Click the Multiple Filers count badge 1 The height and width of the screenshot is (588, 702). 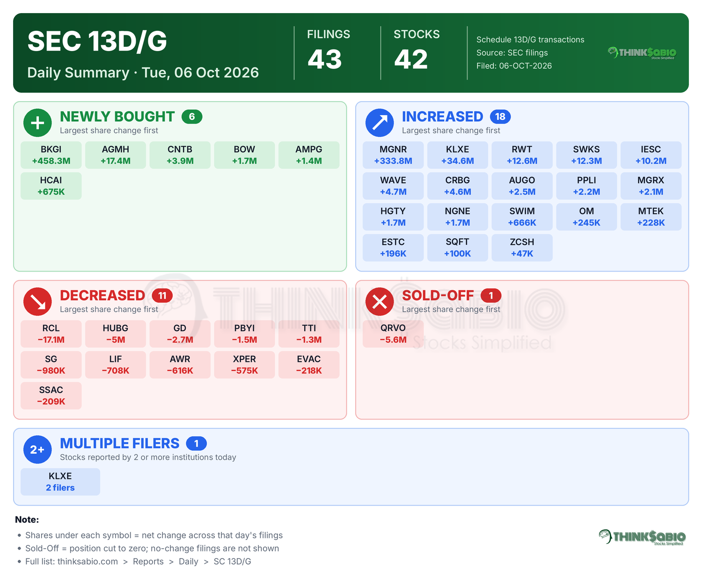[197, 443]
